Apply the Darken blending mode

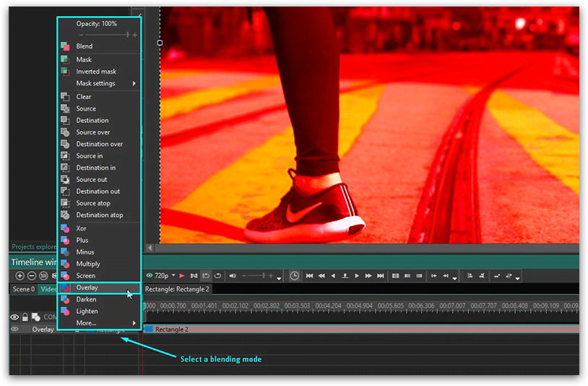(x=100, y=299)
